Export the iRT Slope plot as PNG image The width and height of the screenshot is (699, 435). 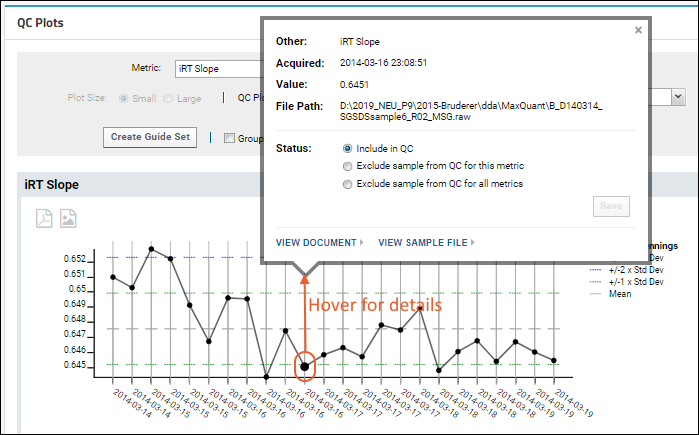pos(68,218)
